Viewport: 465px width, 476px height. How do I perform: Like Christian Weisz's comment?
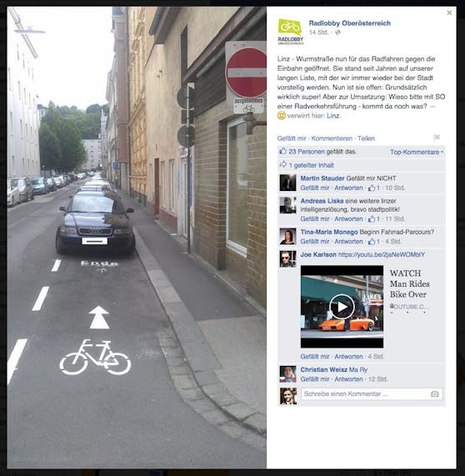[x=315, y=379]
